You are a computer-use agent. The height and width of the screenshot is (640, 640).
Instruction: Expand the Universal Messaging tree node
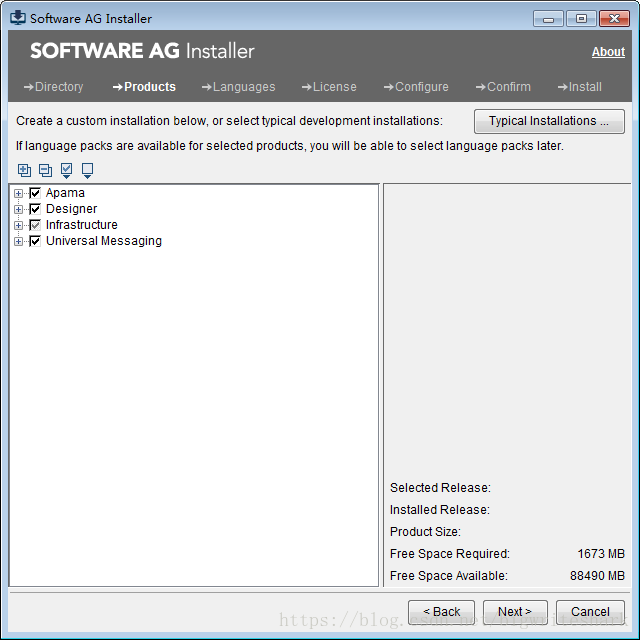(x=18, y=241)
